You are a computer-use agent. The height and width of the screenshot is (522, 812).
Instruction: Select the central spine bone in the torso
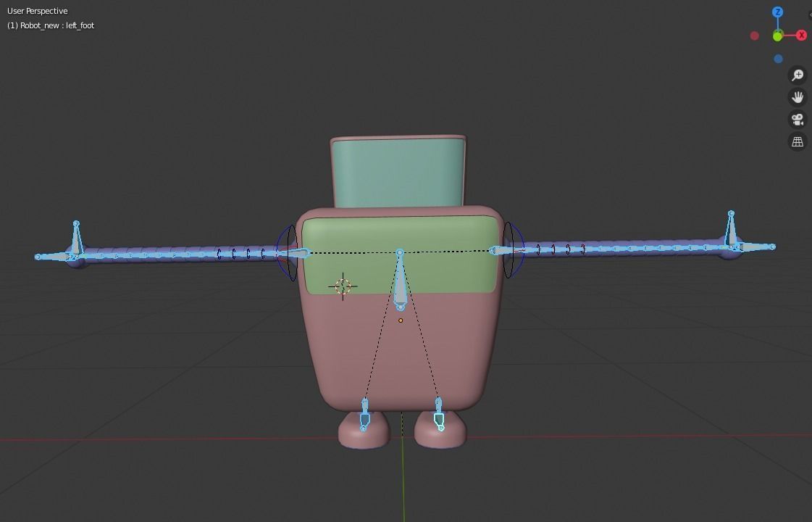(x=400, y=281)
